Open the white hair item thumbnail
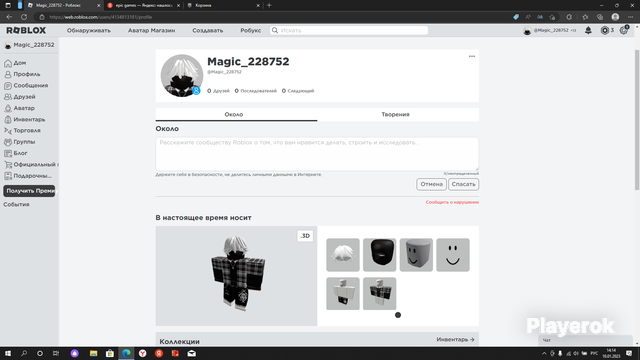Image resolution: width=640 pixels, height=360 pixels. (x=343, y=255)
